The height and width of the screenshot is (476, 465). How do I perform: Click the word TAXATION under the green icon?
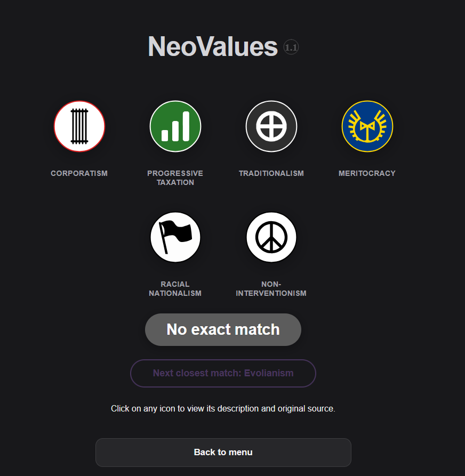(175, 182)
